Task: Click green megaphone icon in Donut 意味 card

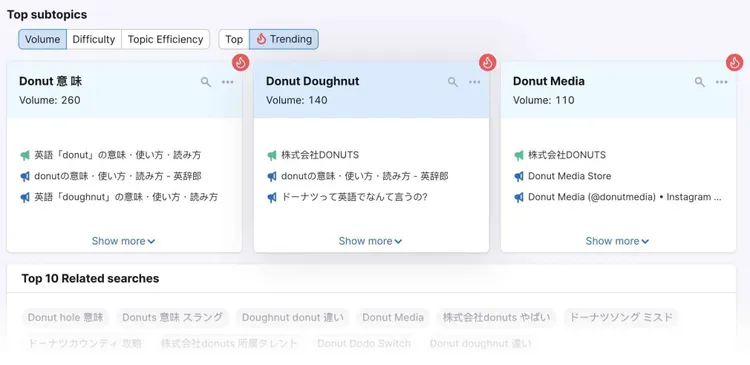Action: 25,155
